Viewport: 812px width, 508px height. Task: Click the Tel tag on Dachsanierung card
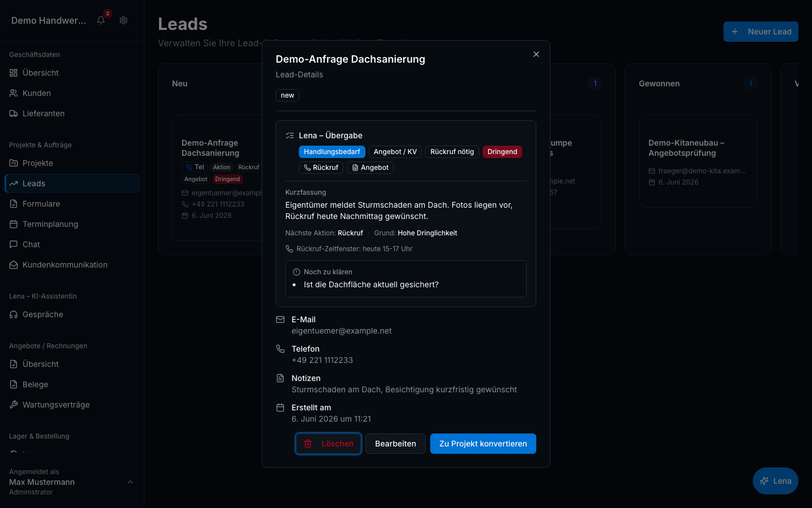(195, 167)
